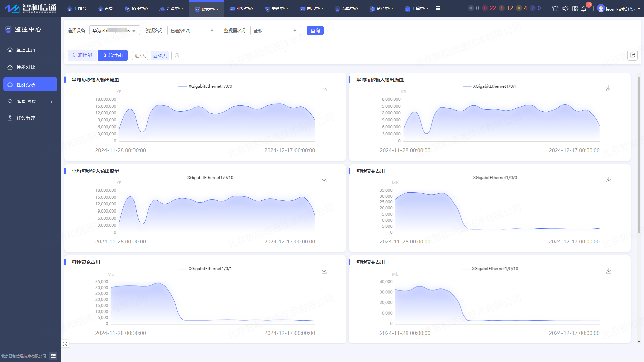The image size is (644, 362).
Task: Click the gray alarm counter showing 0
Action: pos(474,8)
